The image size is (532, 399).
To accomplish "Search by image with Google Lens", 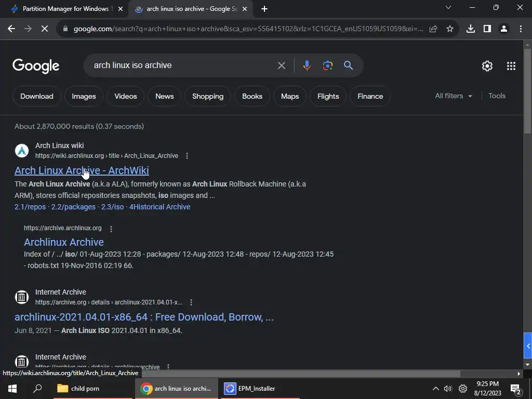I will 328,65.
